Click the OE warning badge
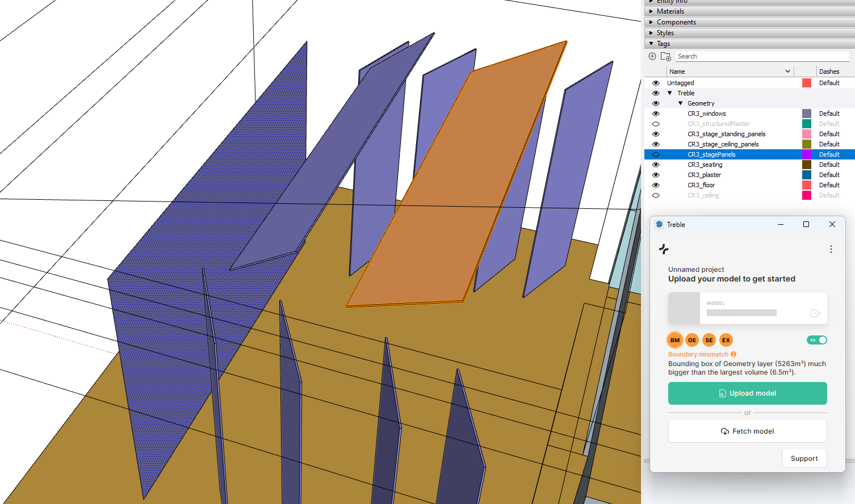 click(692, 340)
